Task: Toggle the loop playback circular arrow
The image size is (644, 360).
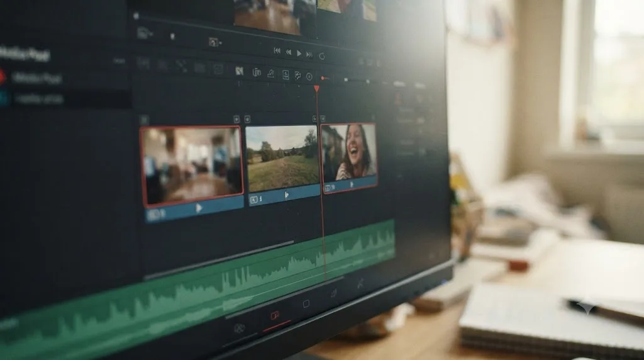Action: click(322, 56)
